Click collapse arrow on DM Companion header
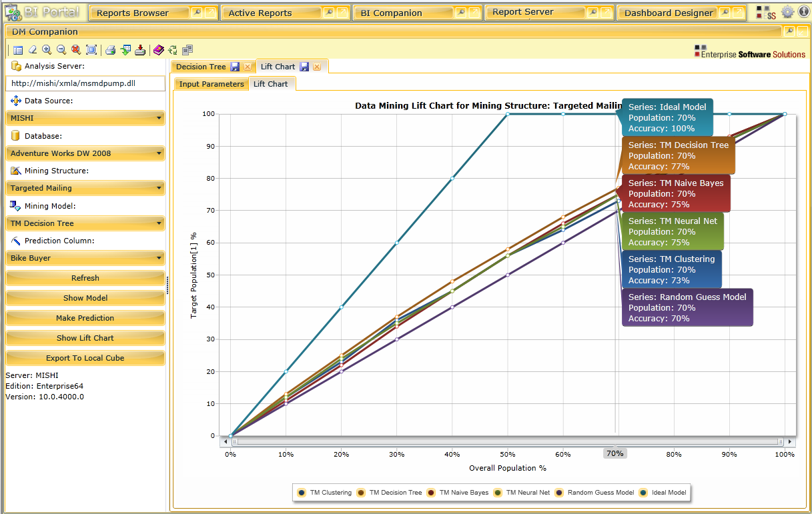The image size is (812, 514). (801, 31)
